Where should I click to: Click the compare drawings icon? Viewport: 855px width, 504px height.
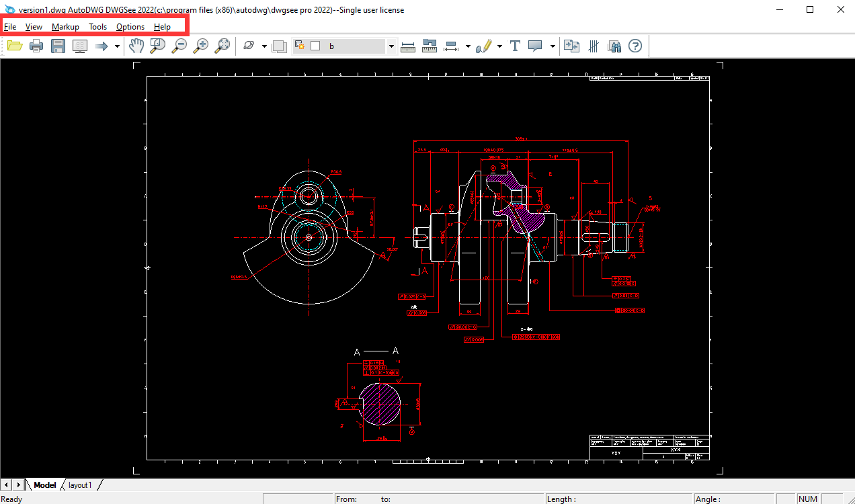(571, 46)
